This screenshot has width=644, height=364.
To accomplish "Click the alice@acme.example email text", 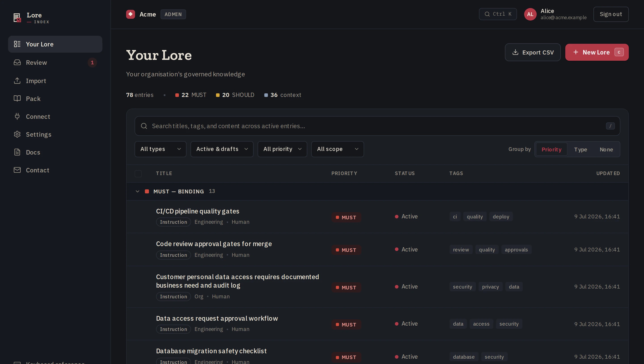I will (563, 17).
